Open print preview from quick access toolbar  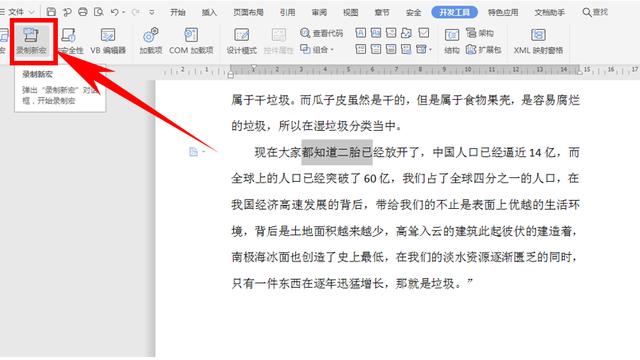(99, 12)
